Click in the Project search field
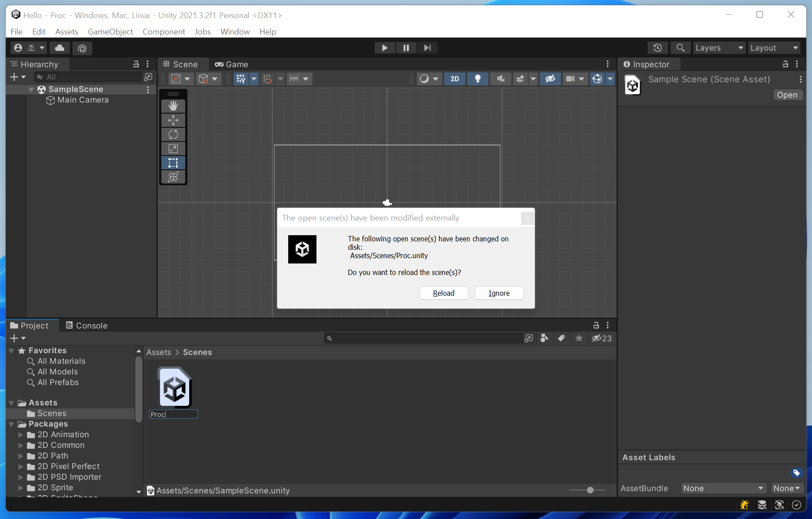This screenshot has width=812, height=519. (423, 338)
